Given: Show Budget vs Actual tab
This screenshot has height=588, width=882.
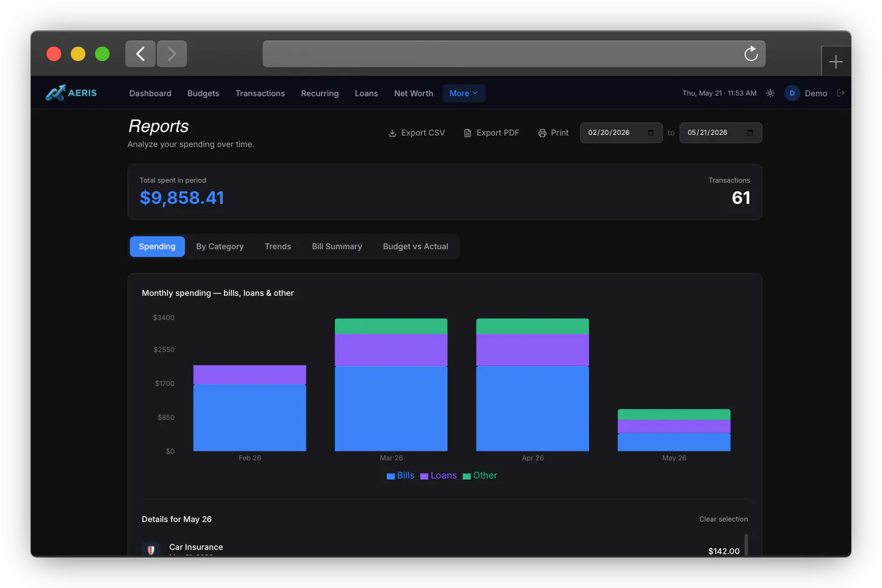Looking at the screenshot, I should click(x=416, y=246).
